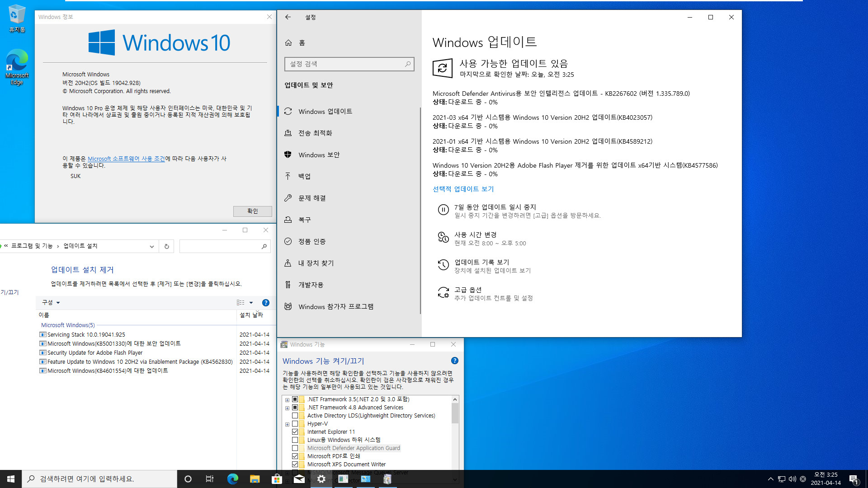Image resolution: width=868 pixels, height=488 pixels.
Task: Open help in Windows Features dialog
Action: point(455,361)
